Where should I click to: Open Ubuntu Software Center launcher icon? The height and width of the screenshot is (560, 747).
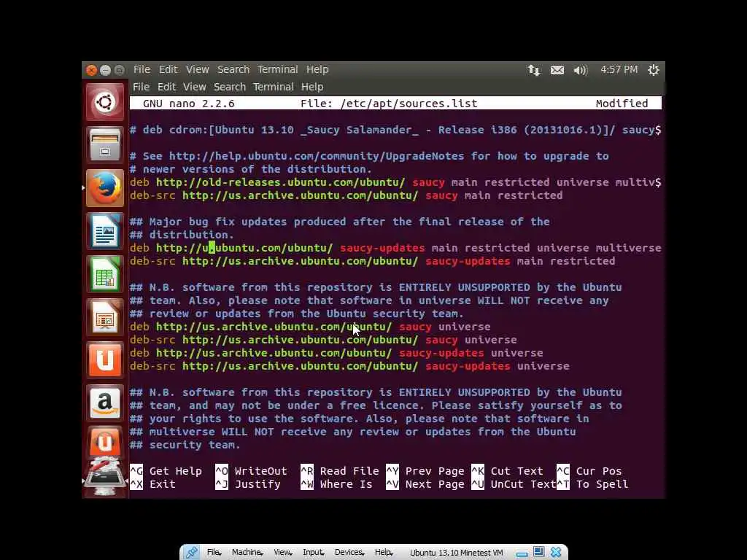(105, 360)
